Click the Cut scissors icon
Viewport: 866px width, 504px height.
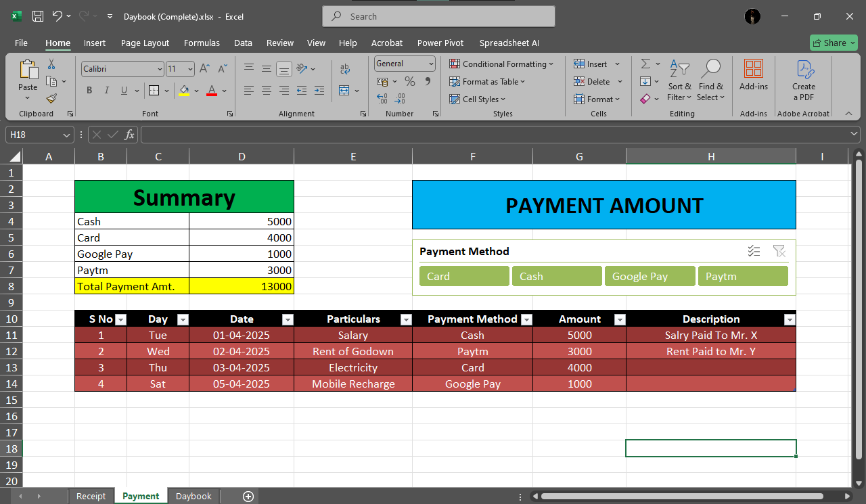click(x=51, y=64)
